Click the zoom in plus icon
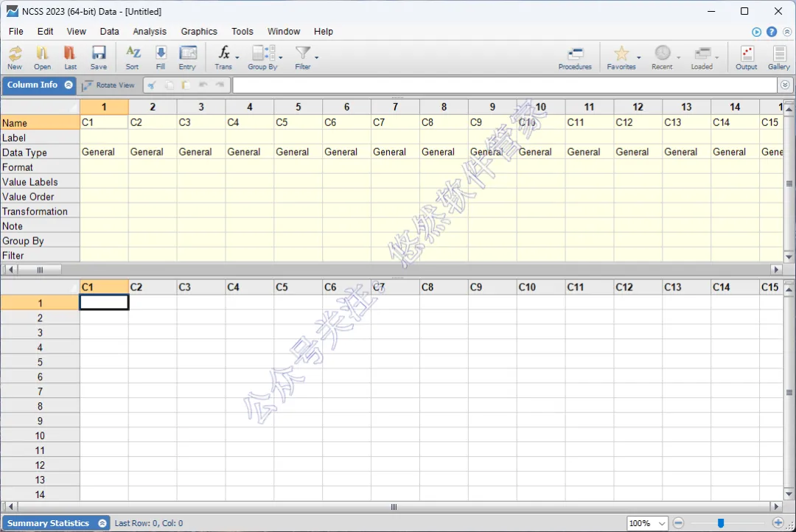 pos(778,523)
